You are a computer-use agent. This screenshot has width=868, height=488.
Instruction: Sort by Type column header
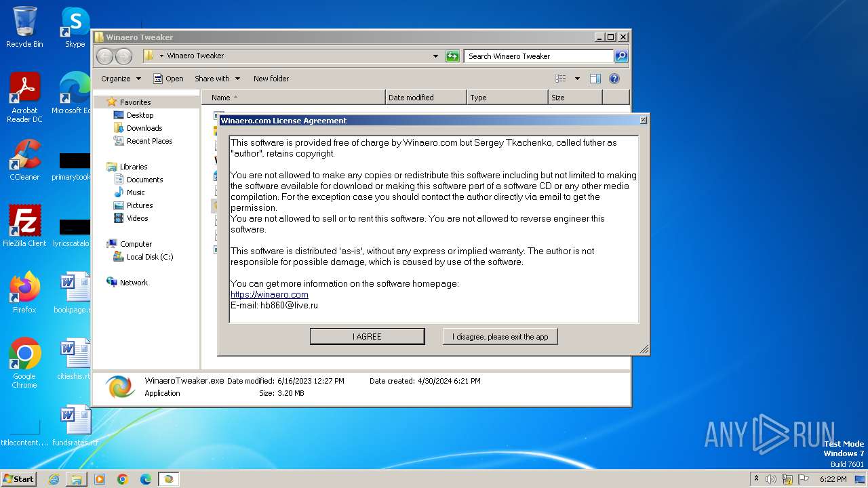(507, 98)
